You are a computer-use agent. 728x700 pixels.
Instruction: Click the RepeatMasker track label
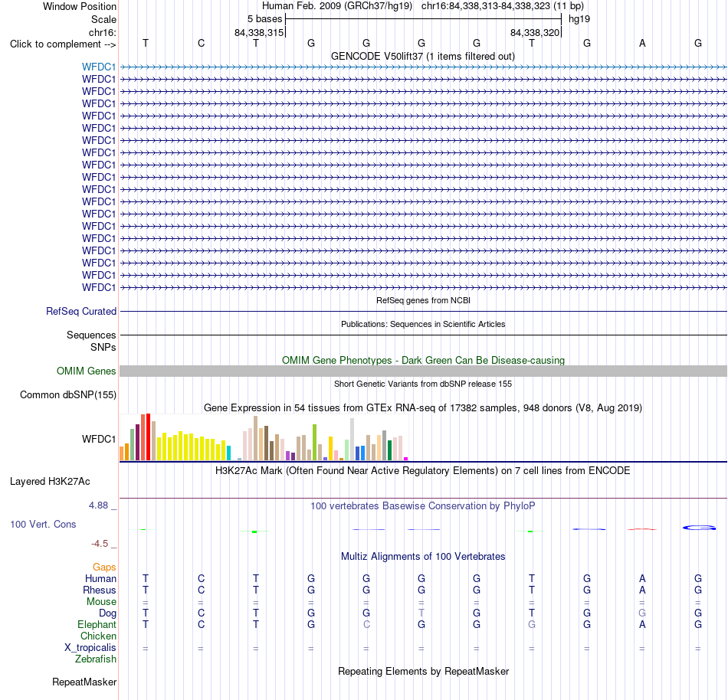pos(84,682)
